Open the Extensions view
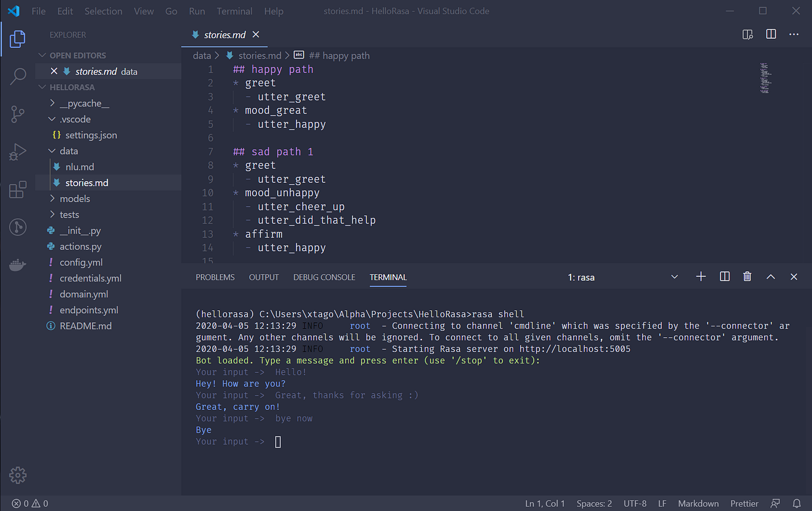Image resolution: width=812 pixels, height=511 pixels. point(18,189)
